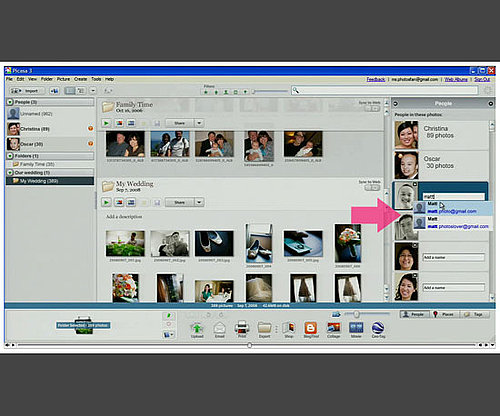
Task: Choose suggestion matt.photo@gmail.com
Action: click(x=452, y=208)
